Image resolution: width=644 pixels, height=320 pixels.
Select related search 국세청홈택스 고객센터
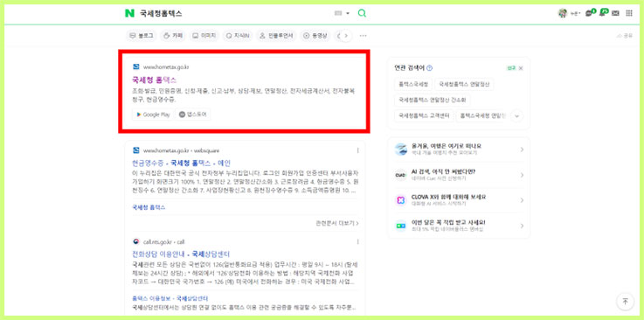coord(425,115)
